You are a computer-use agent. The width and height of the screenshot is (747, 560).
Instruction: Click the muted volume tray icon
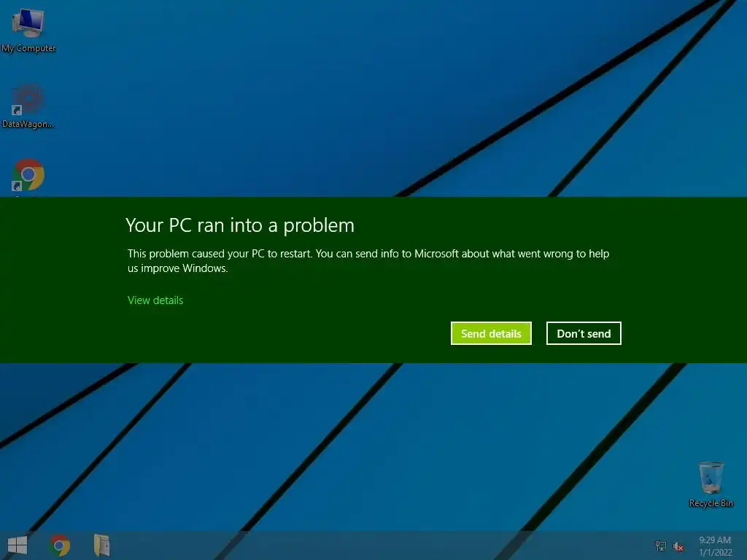tap(678, 546)
